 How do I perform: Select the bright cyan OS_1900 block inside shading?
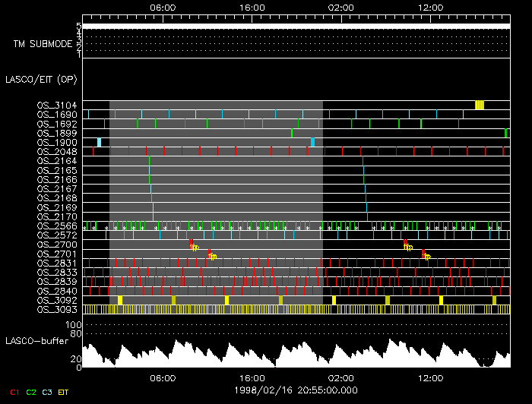313,142
